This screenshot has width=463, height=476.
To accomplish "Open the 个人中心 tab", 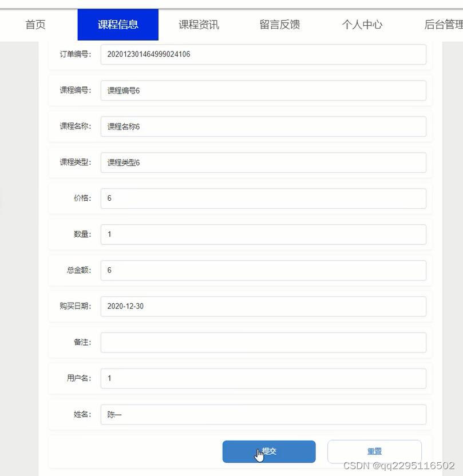I will [361, 25].
